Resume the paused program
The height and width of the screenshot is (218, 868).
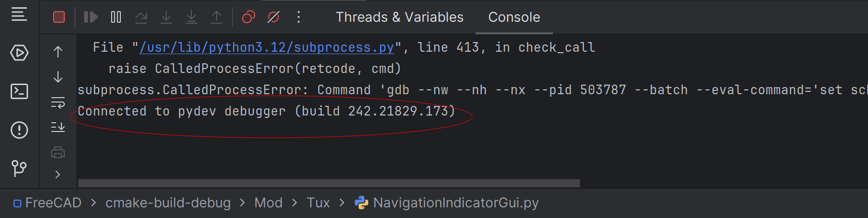(x=90, y=17)
